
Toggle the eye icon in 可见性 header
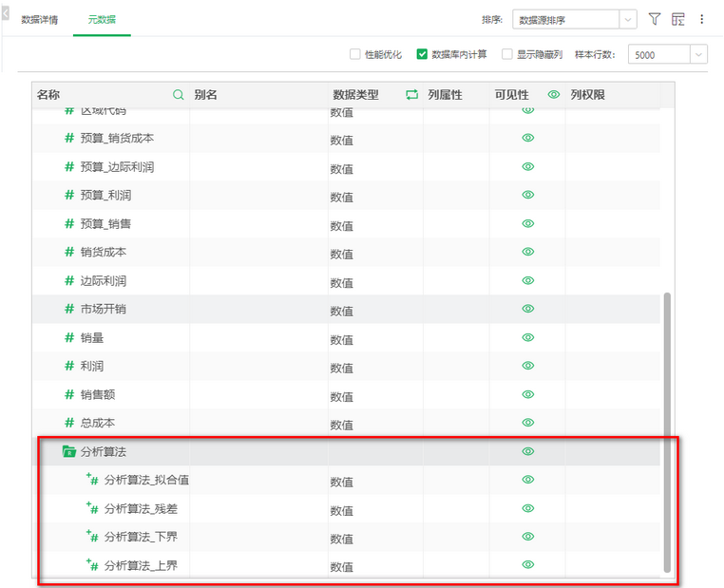tap(554, 95)
